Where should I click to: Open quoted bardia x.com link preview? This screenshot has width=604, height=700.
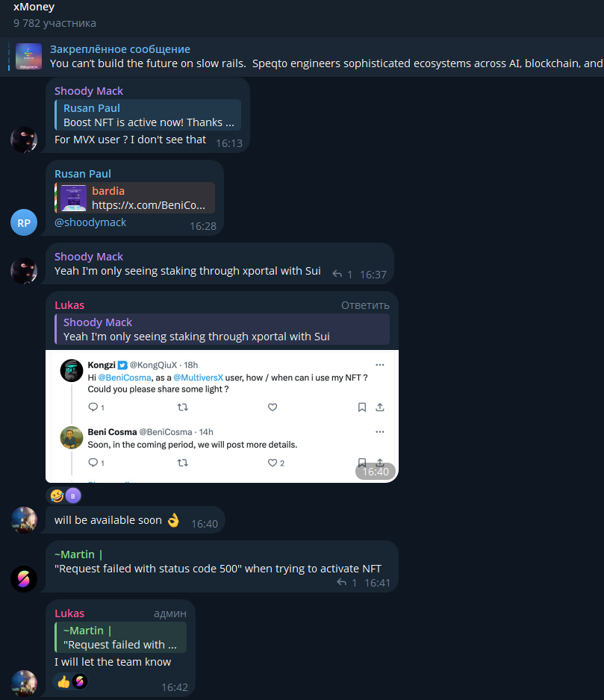(134, 198)
